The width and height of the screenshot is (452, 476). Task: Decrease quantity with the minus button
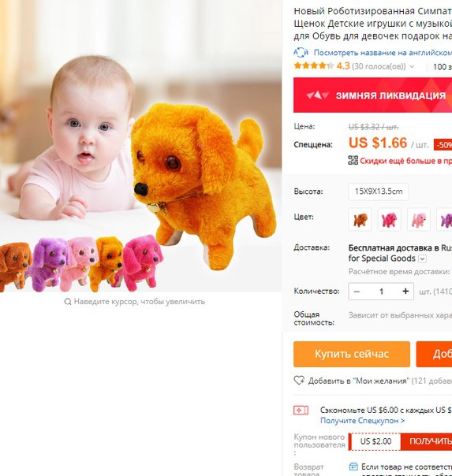[x=357, y=292]
